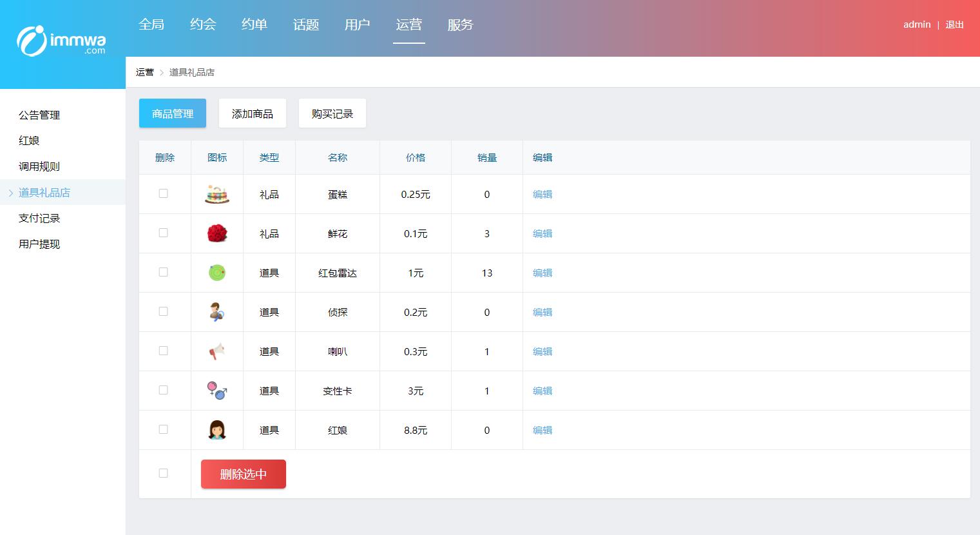Go to 运营 in the breadcrumb
The height and width of the screenshot is (535, 980).
click(145, 72)
